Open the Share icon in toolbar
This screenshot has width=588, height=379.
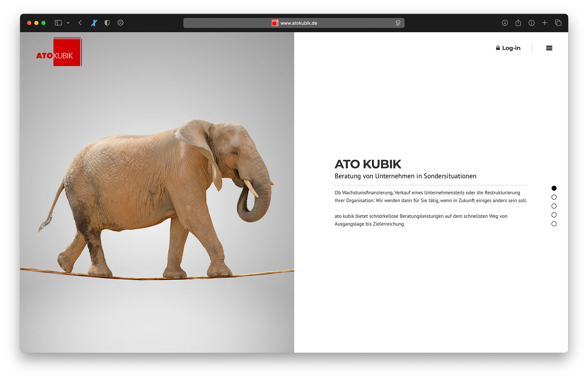[518, 23]
